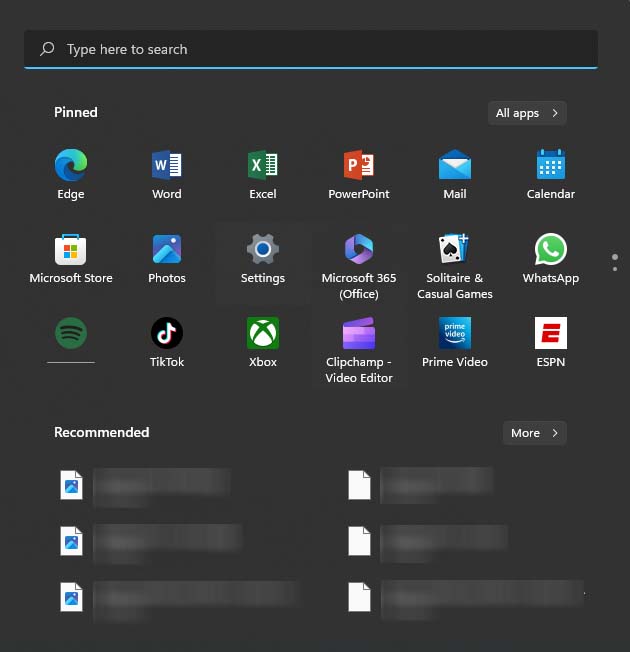Open Clipchamp Video Editor
Image resolution: width=630 pixels, height=652 pixels.
click(359, 333)
